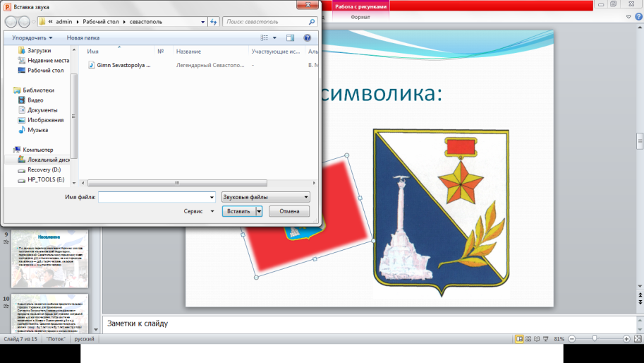Select the coat of arms image on slide
644x363 pixels.
point(441,213)
